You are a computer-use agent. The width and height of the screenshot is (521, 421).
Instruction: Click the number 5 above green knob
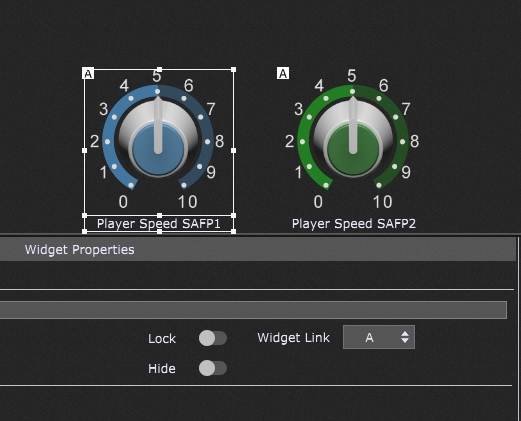(x=352, y=76)
